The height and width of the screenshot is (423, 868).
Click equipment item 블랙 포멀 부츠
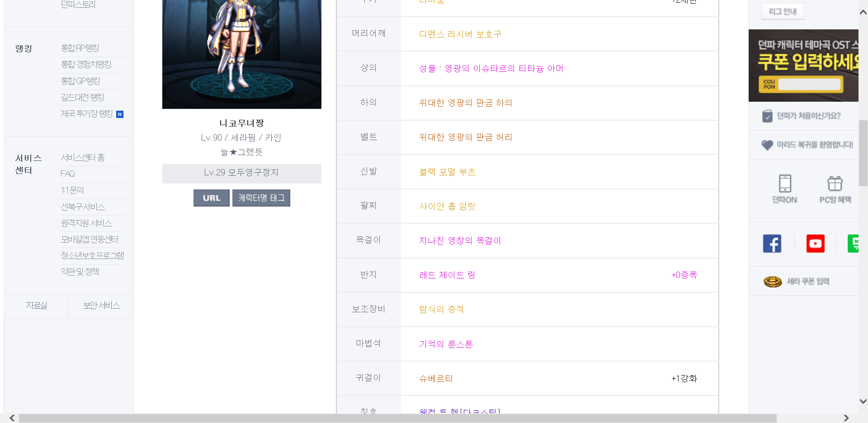[448, 172]
